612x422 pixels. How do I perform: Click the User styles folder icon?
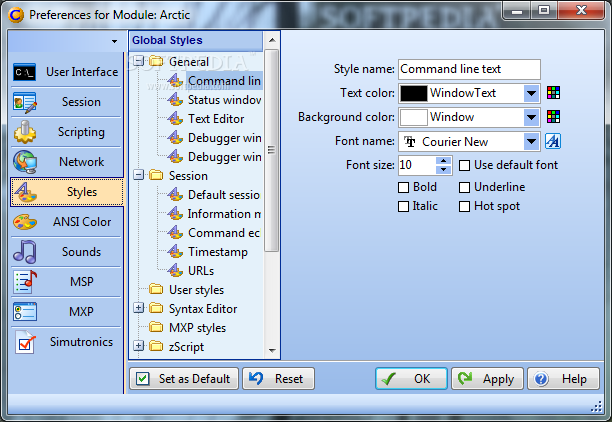click(156, 289)
